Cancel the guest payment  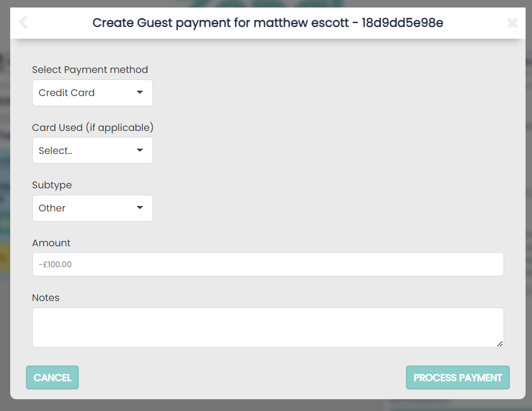pos(52,377)
